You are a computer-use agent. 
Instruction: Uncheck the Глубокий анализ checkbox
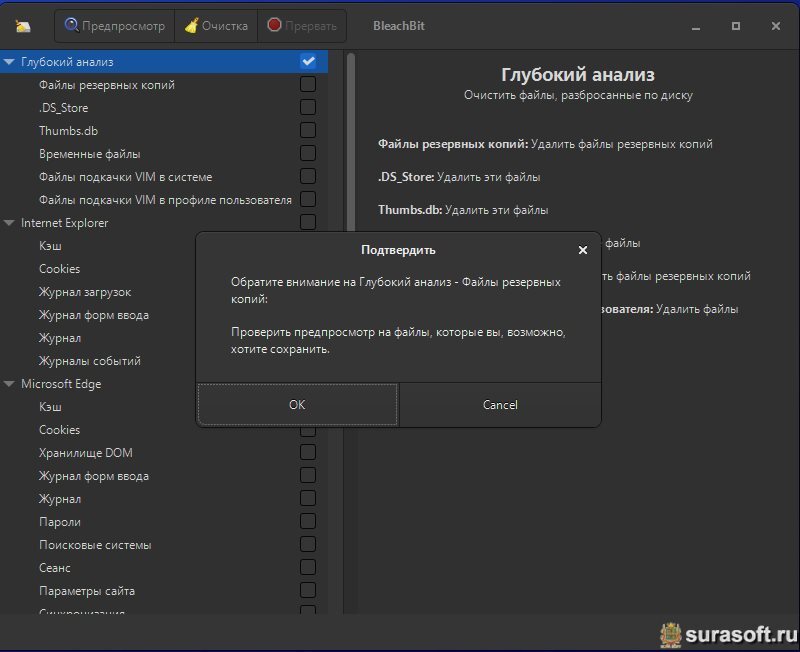pyautogui.click(x=308, y=62)
